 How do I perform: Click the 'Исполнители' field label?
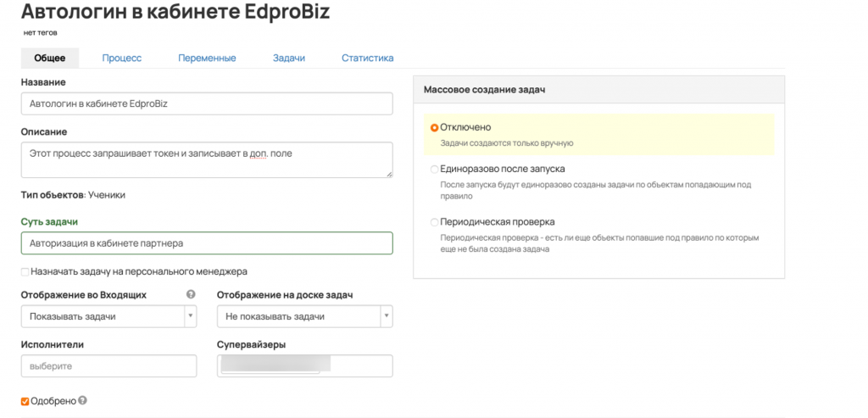coord(52,344)
